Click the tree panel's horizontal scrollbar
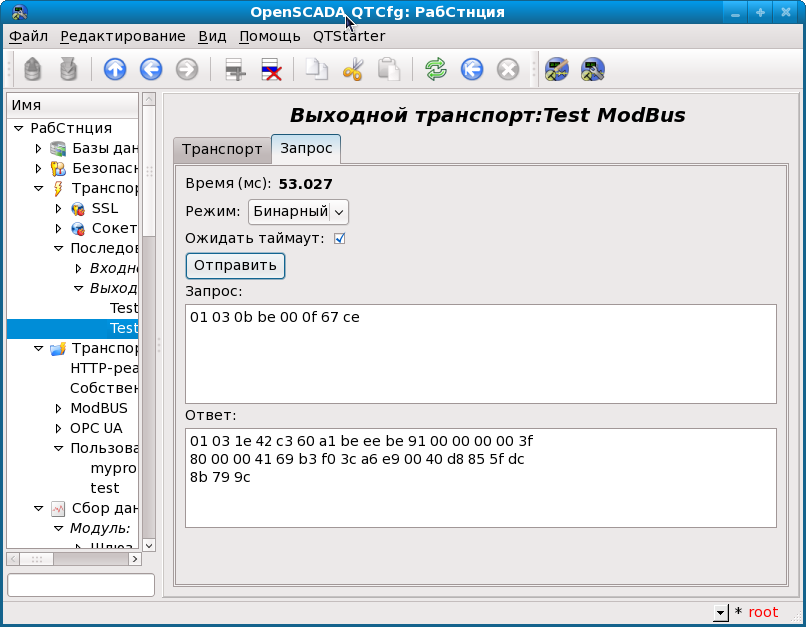The height and width of the screenshot is (627, 806). coord(75,559)
